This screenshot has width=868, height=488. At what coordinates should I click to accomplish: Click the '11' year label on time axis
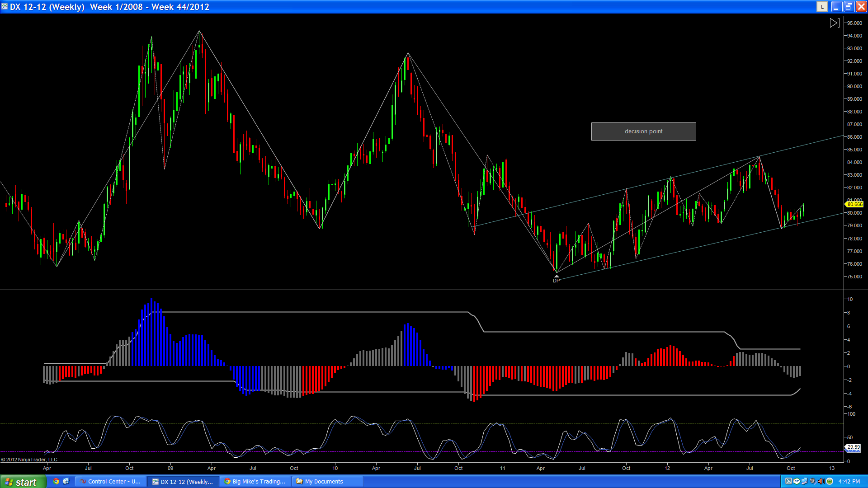coord(503,468)
